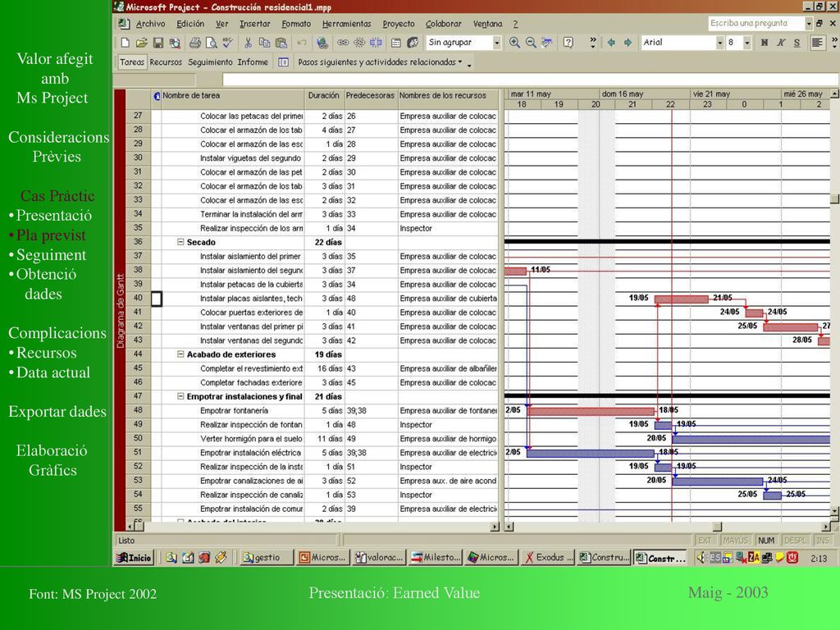Screen dimensions: 840x630
Task: Click in the Escriba una pregunta box
Action: tap(756, 23)
